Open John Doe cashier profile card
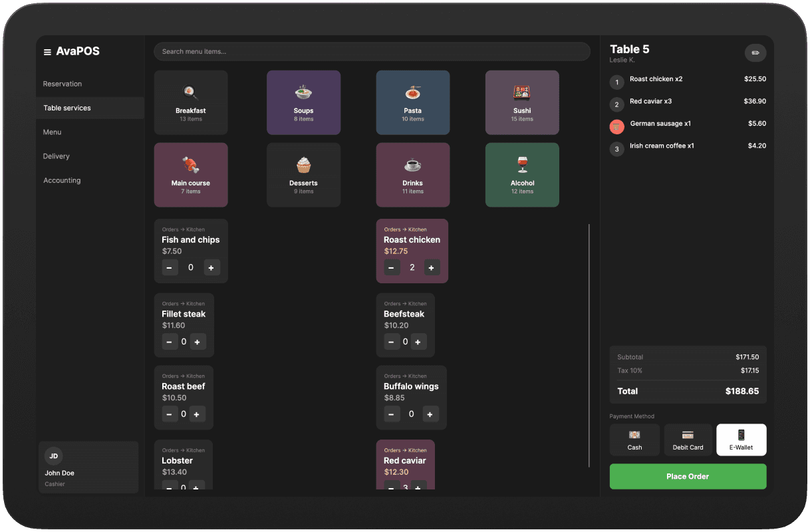The width and height of the screenshot is (810, 532). 88,467
